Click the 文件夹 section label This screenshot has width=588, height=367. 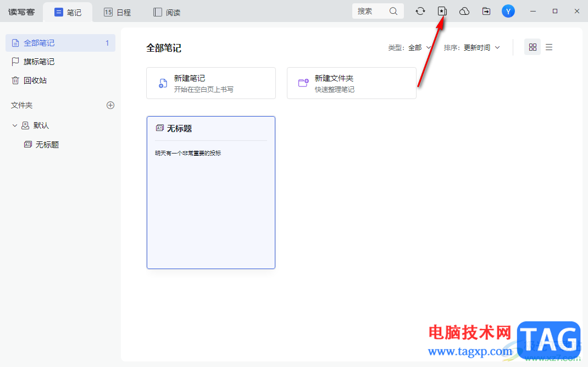pos(22,105)
